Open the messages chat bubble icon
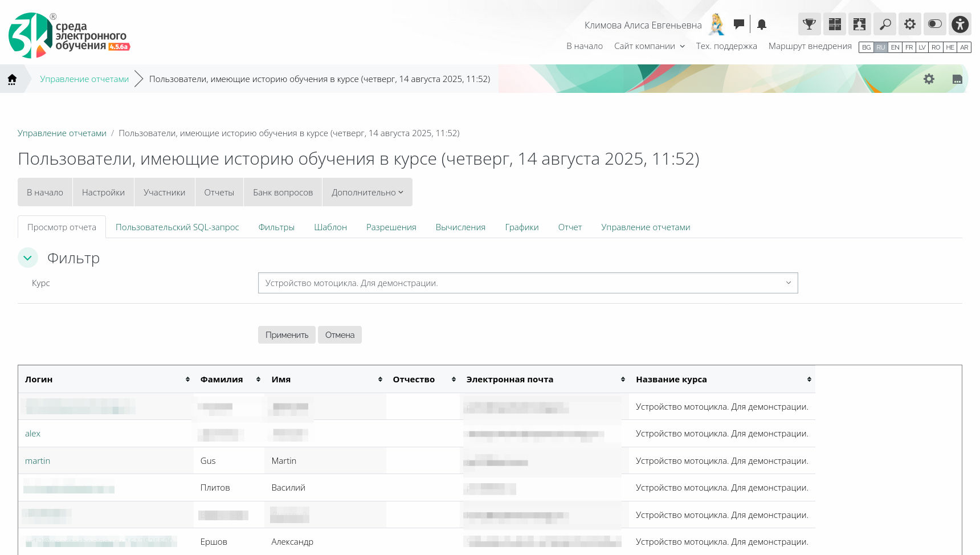Screen dimensions: 980x555 pyautogui.click(x=739, y=24)
